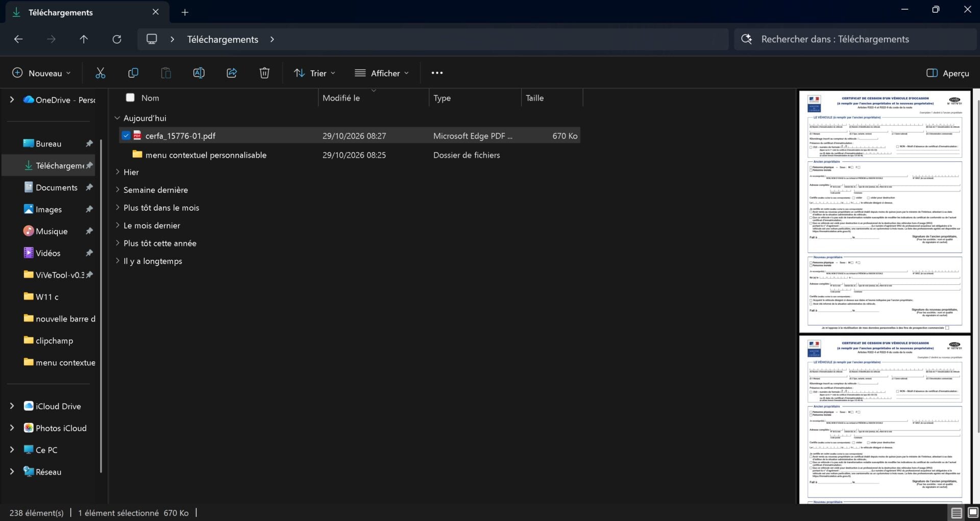980x521 pixels.
Task: Open the See more three-dots menu
Action: pos(437,73)
